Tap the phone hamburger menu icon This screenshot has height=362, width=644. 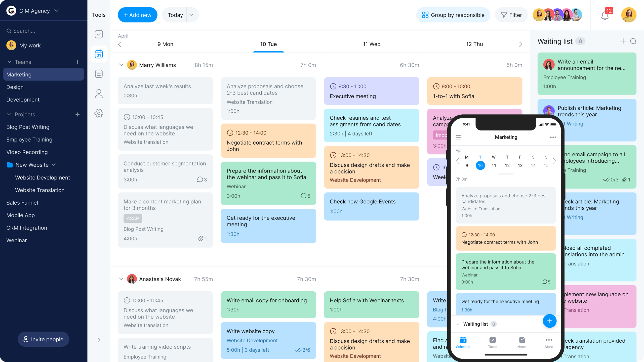pyautogui.click(x=458, y=137)
